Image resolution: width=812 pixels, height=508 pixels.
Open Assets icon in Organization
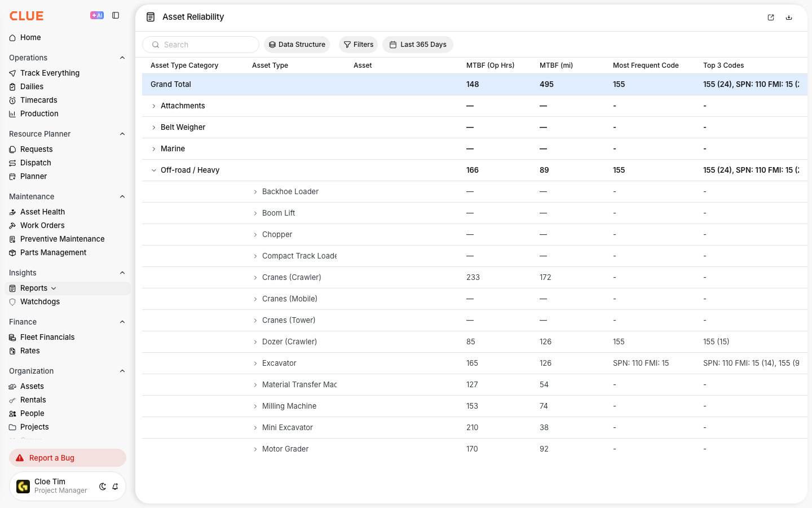[x=12, y=387]
